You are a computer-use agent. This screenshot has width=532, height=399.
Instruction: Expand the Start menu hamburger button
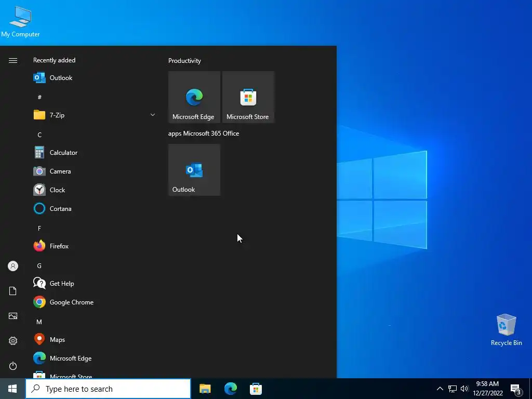13,61
